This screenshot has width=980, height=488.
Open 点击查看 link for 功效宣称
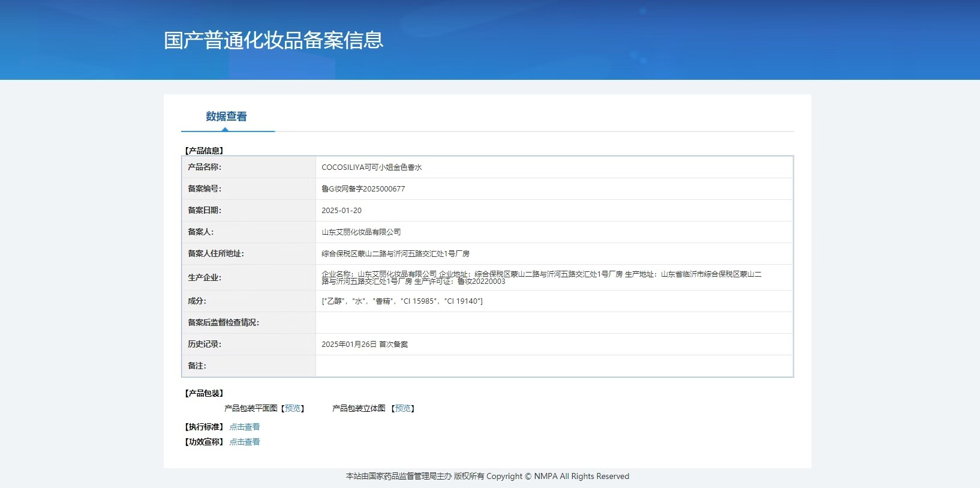click(x=245, y=442)
